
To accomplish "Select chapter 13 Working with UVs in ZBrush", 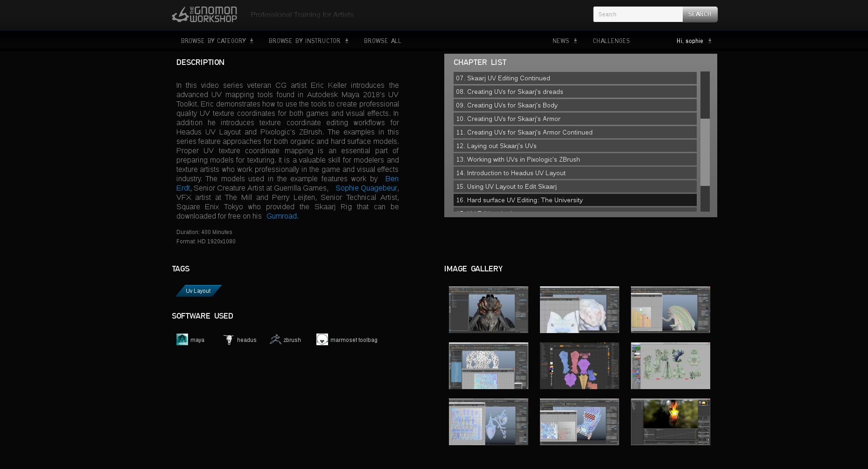I will [x=575, y=159].
